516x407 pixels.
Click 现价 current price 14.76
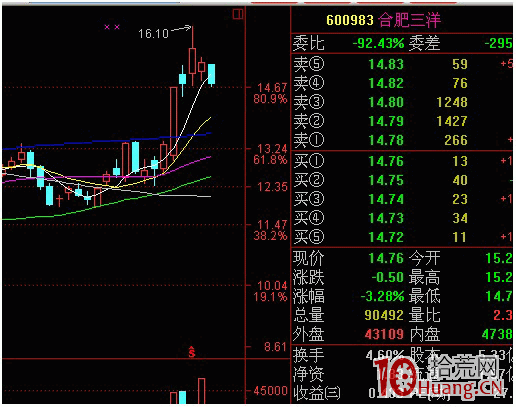386,258
